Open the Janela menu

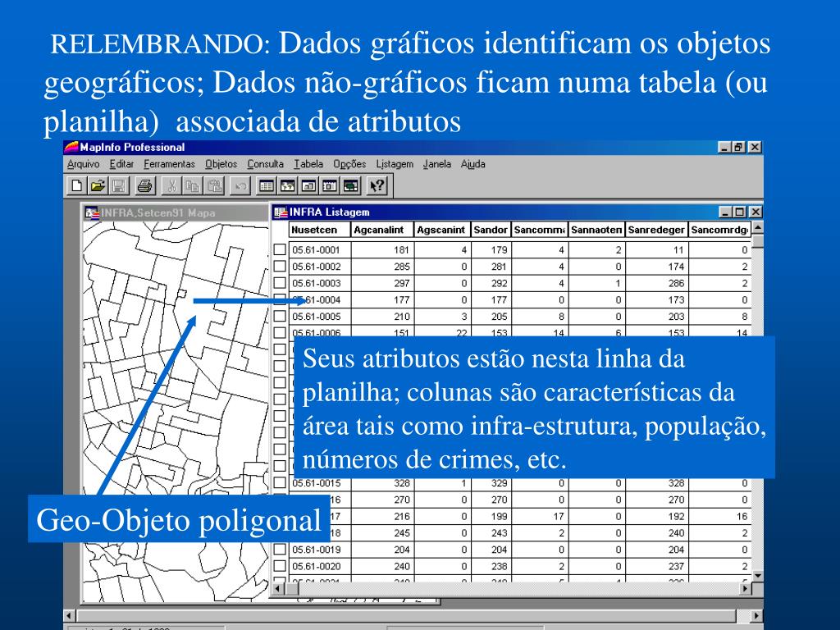[x=436, y=164]
